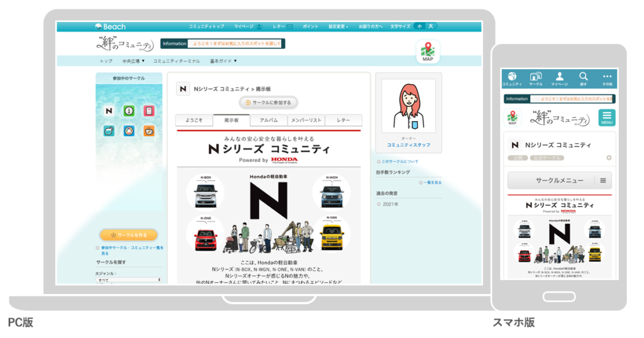
Task: Tap the 探す search icon on smartphone
Action: point(583,79)
